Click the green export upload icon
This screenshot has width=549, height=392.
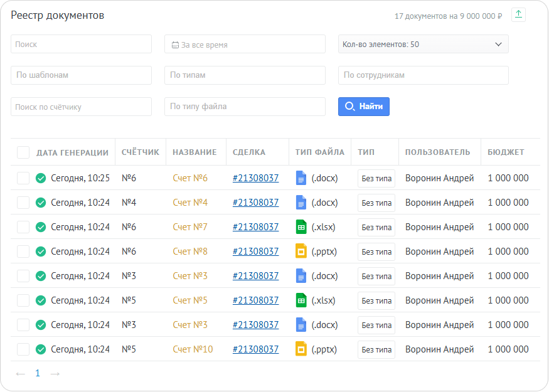pos(518,15)
